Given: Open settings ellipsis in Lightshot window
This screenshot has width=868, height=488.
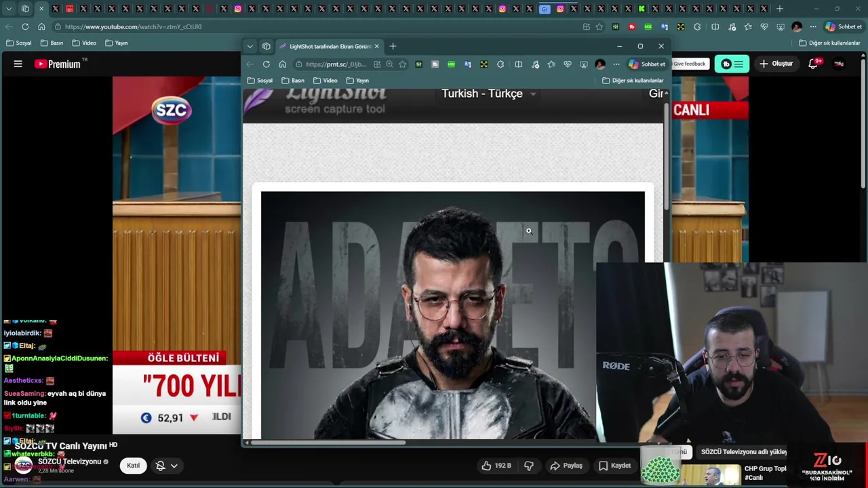Looking at the screenshot, I should pyautogui.click(x=616, y=64).
